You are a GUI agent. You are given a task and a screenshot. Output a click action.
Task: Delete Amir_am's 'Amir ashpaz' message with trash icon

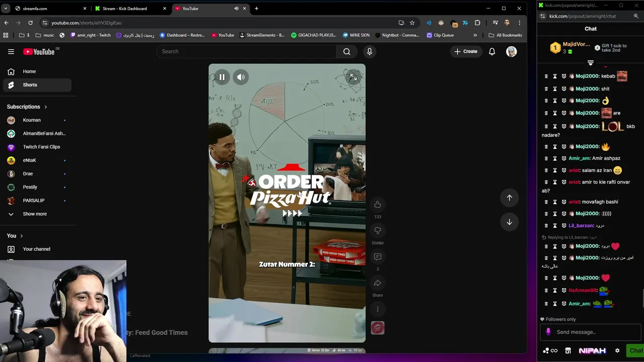point(546,158)
